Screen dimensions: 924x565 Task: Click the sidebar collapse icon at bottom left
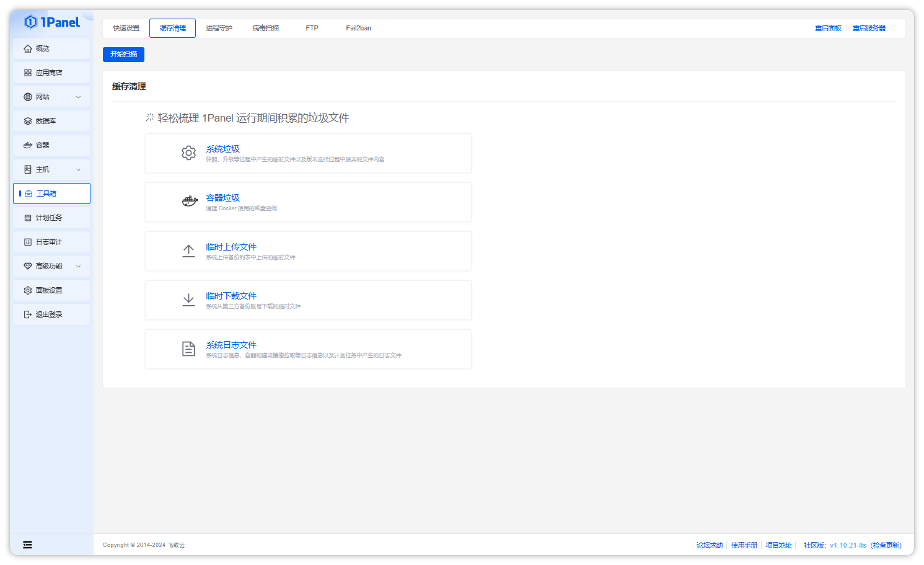point(27,544)
